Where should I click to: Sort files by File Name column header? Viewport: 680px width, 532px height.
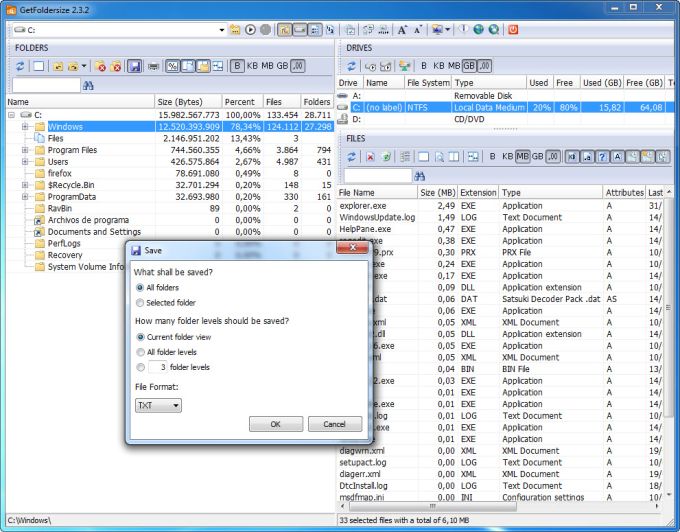pos(377,193)
